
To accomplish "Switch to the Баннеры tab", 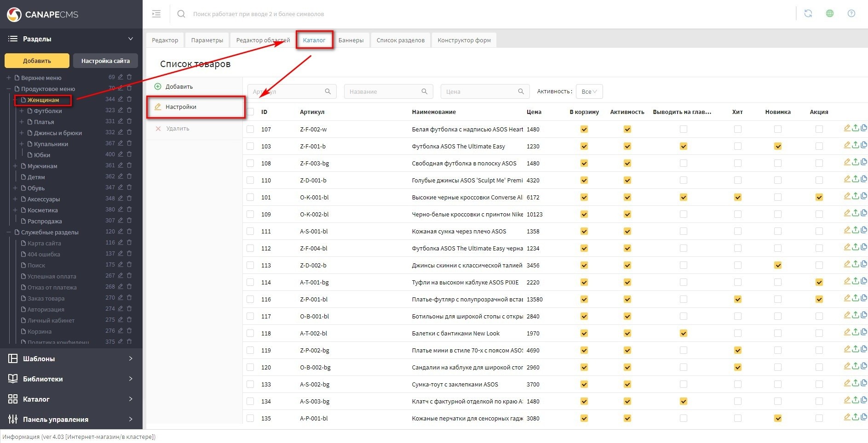I will click(351, 40).
